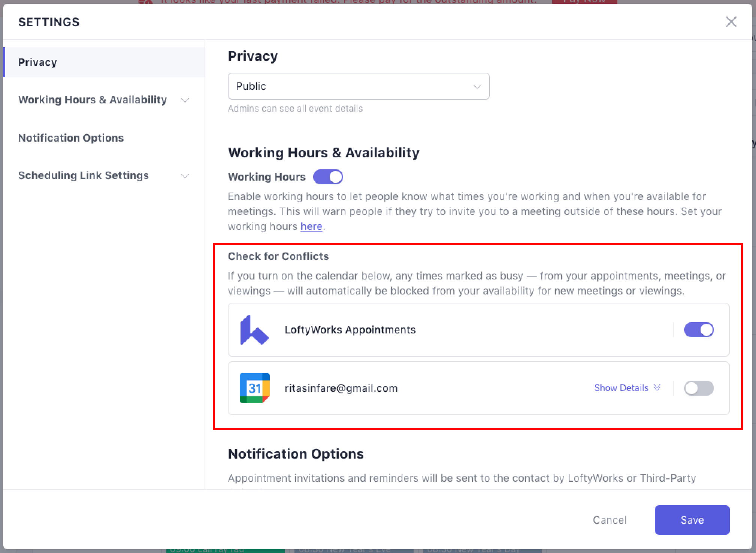This screenshot has width=756, height=553.
Task: Click the LoftyWorks logo icon
Action: pyautogui.click(x=254, y=330)
